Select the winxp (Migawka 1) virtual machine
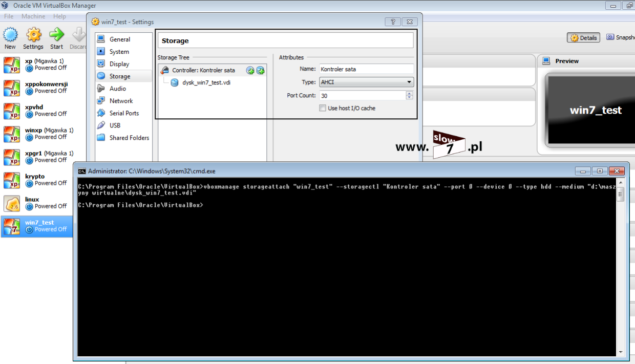The image size is (635, 364). (x=36, y=134)
